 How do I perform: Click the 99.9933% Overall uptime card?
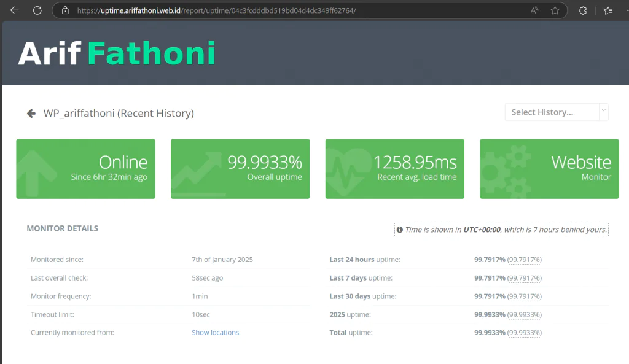(240, 169)
